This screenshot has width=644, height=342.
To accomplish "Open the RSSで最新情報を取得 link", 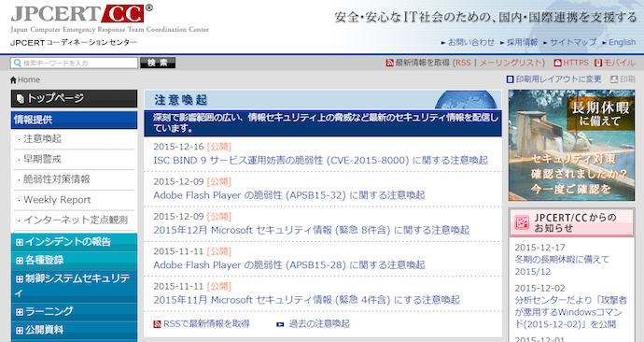I will point(206,324).
